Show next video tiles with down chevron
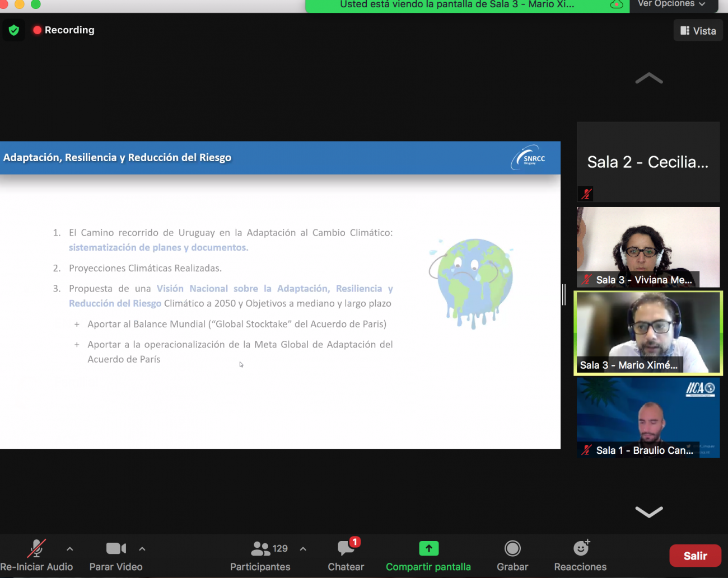This screenshot has width=728, height=578. pos(649,511)
